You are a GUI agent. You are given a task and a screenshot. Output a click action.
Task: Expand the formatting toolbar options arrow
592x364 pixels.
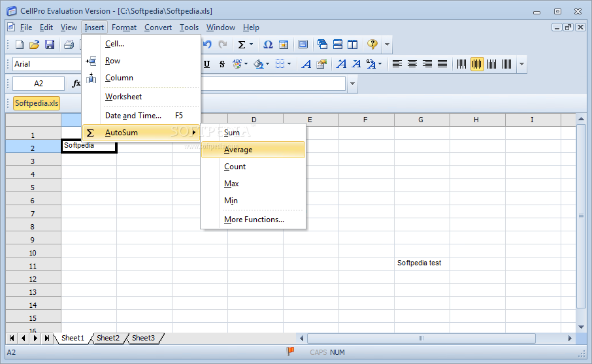coord(521,64)
